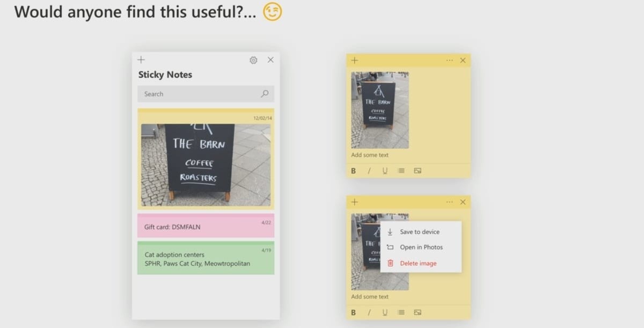644x328 pixels.
Task: Toggle bold formatting on the top yellow note
Action: (353, 170)
